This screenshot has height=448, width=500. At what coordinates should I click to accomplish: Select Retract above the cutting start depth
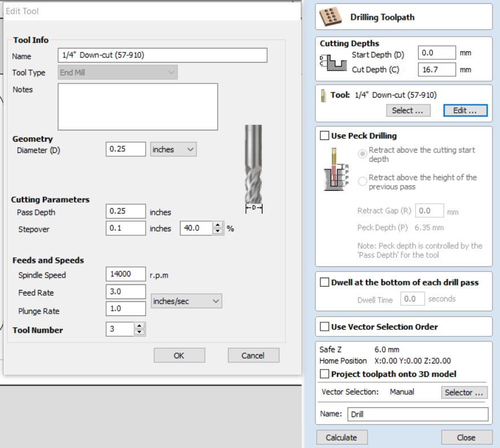click(362, 154)
